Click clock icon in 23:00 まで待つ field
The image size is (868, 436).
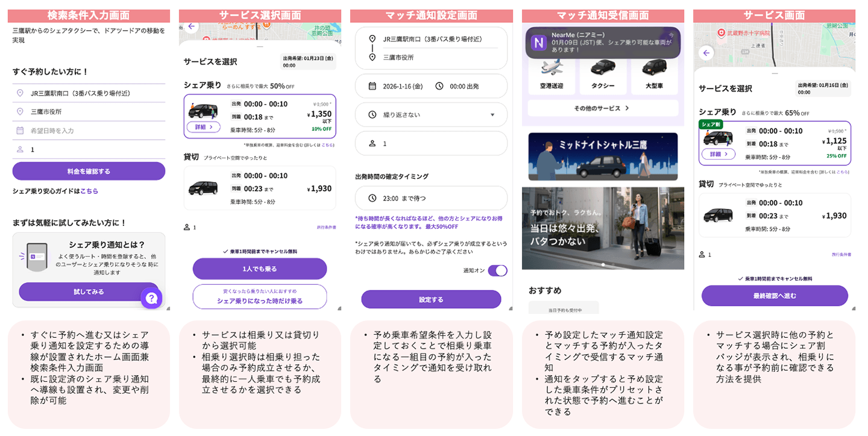(x=372, y=198)
